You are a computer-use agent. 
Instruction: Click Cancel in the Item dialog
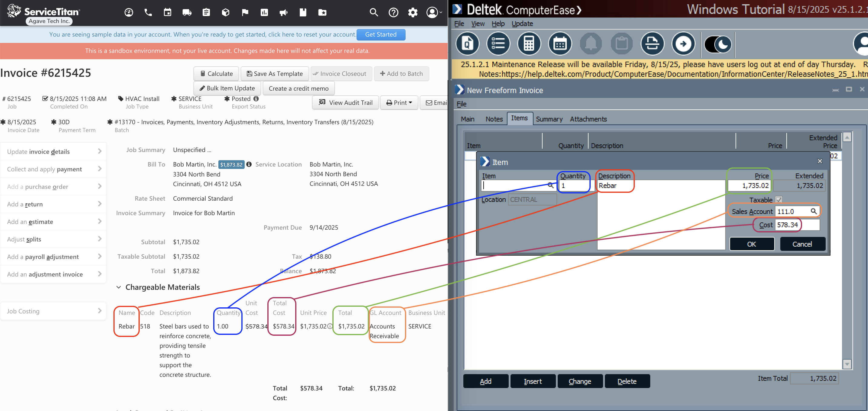pos(802,244)
